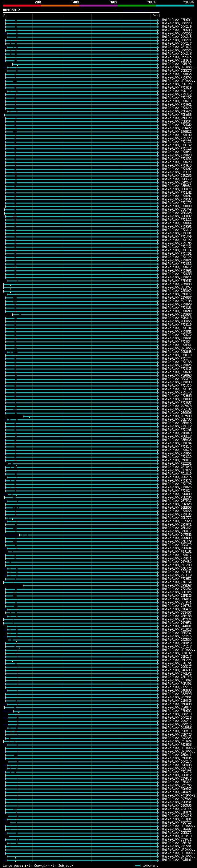Click the cyan ~100% identity legend segment
This screenshot has width=197, height=868.
175,6
